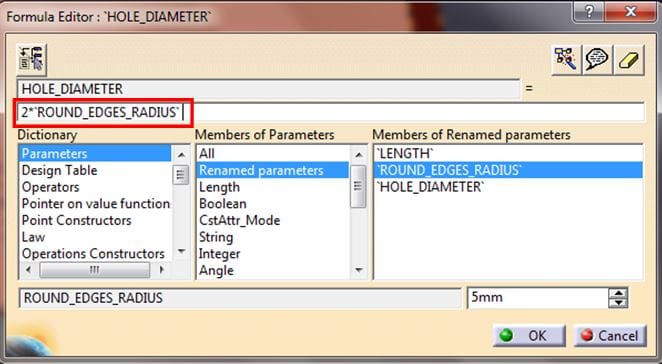This screenshot has width=662, height=364.
Task: Confirm formula with OK button
Action: [529, 336]
